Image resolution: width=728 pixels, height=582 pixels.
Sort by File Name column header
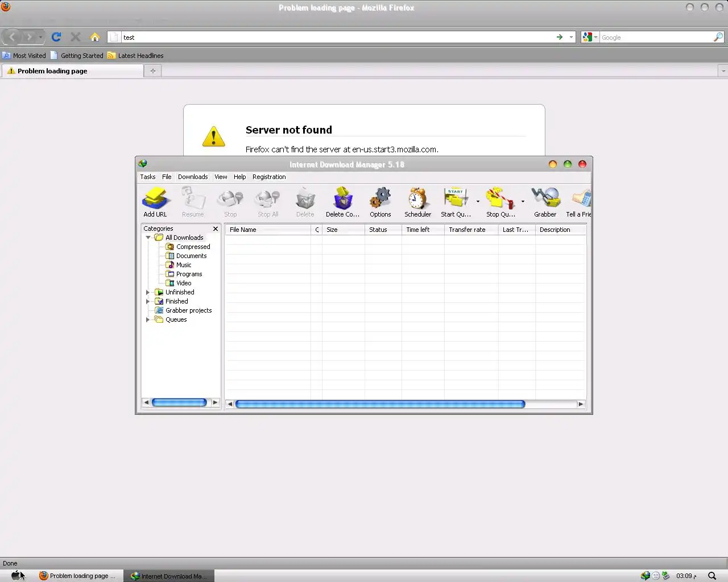[x=268, y=230]
